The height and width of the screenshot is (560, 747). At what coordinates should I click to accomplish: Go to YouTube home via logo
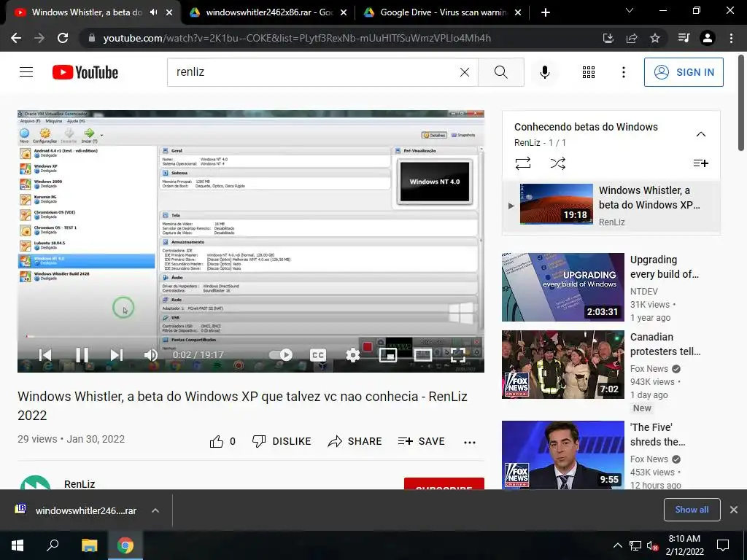(85, 72)
